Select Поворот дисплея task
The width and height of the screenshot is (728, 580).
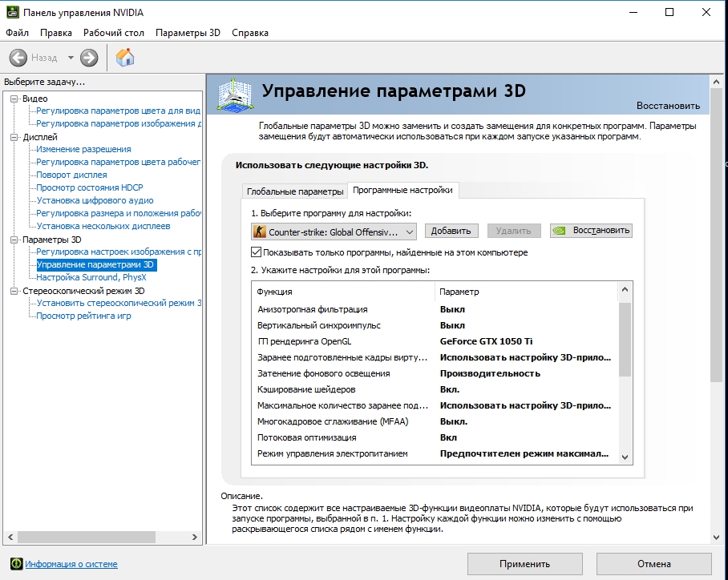pyautogui.click(x=71, y=175)
